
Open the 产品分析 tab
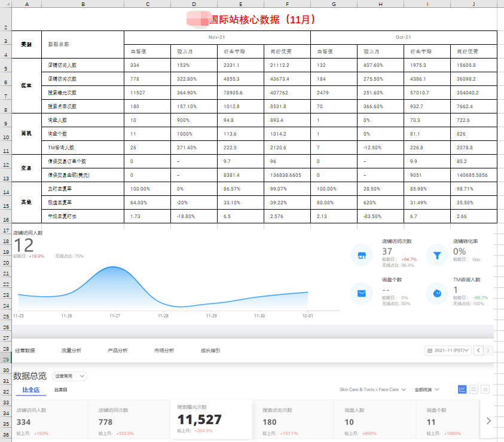pyautogui.click(x=118, y=351)
